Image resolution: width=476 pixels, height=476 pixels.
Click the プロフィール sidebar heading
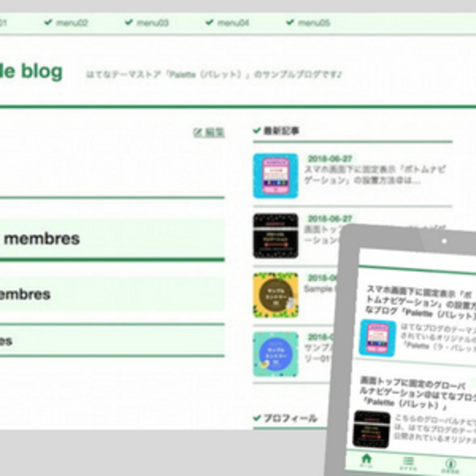[x=290, y=418]
